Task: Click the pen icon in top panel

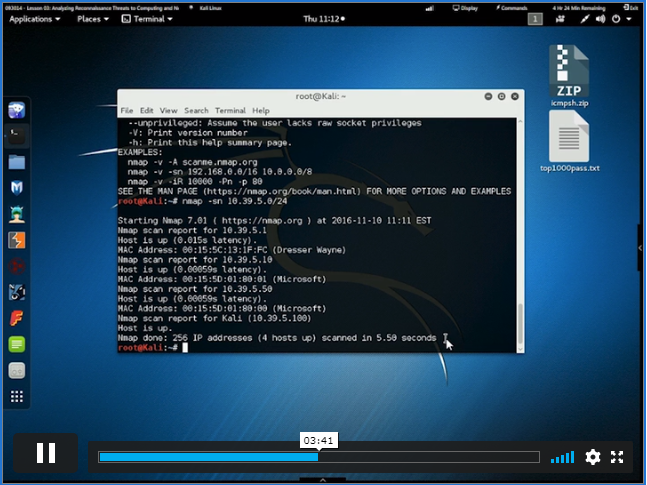Action: pos(585,19)
